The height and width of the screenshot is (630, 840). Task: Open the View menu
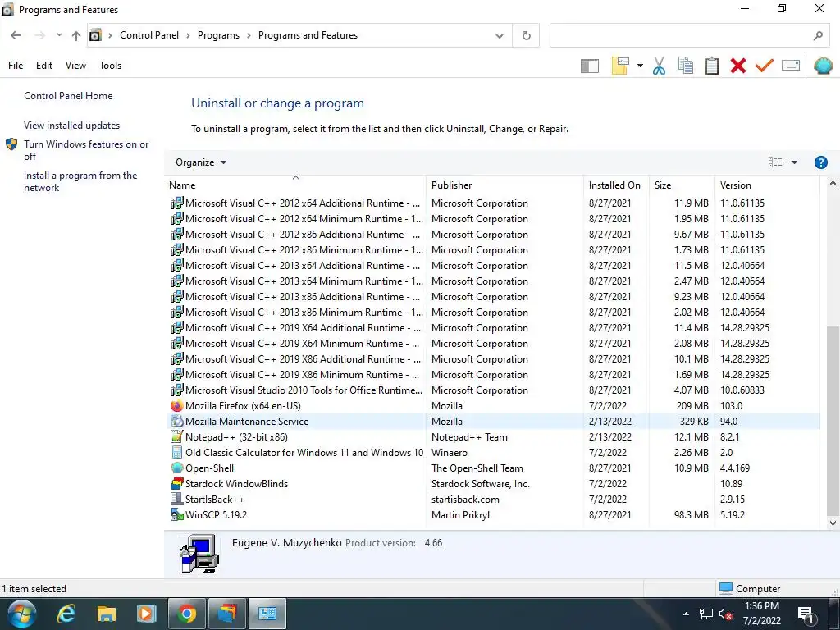(75, 66)
